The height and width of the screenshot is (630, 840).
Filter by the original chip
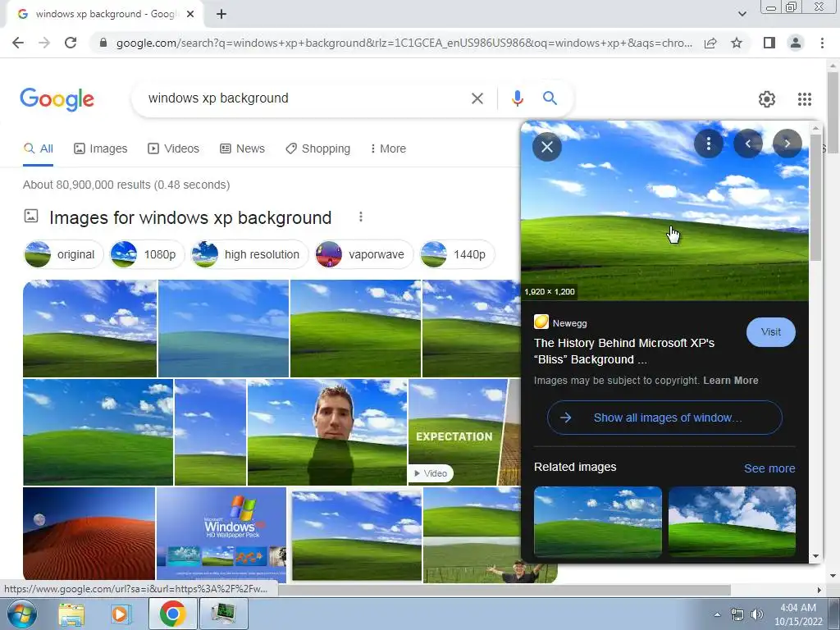pyautogui.click(x=63, y=254)
